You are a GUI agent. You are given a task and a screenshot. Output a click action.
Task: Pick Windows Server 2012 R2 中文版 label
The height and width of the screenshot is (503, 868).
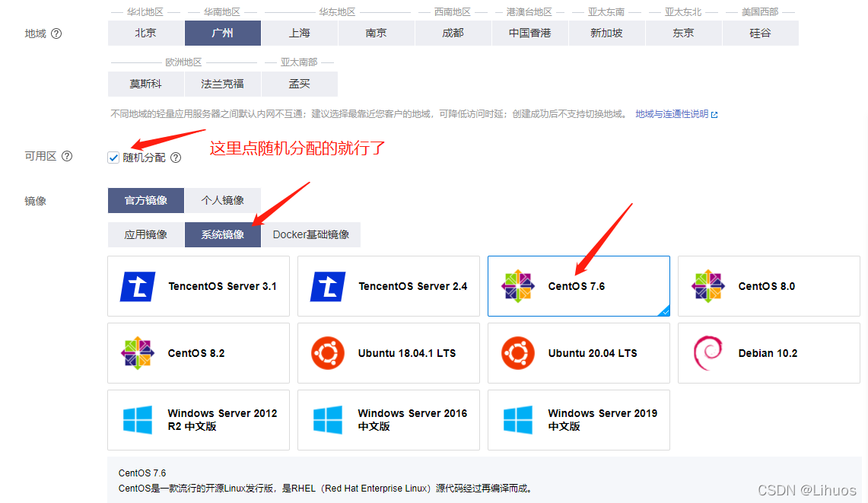pos(223,420)
